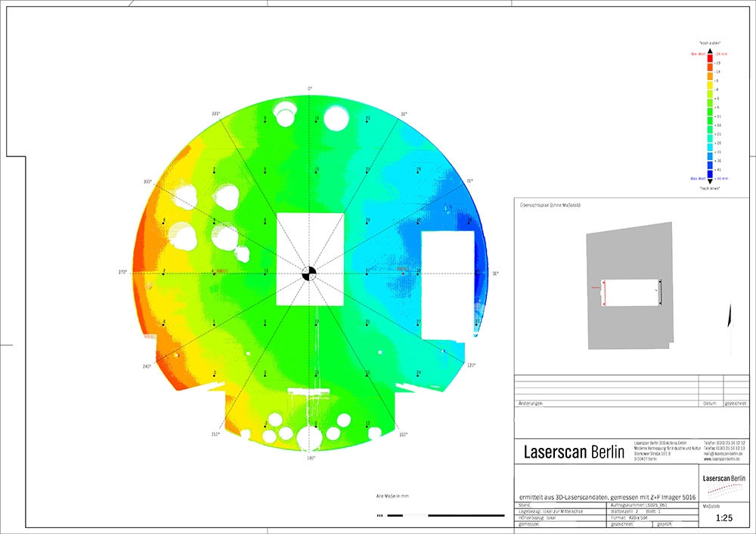This screenshot has height=534, width=756.
Task: Click the 0° angle label above the circle
Action: [309, 89]
